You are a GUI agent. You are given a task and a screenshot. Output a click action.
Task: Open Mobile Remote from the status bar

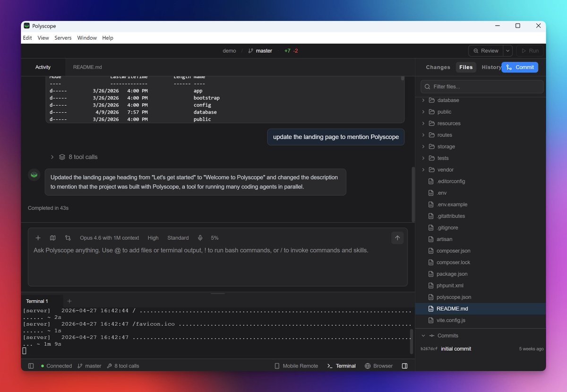(296, 366)
